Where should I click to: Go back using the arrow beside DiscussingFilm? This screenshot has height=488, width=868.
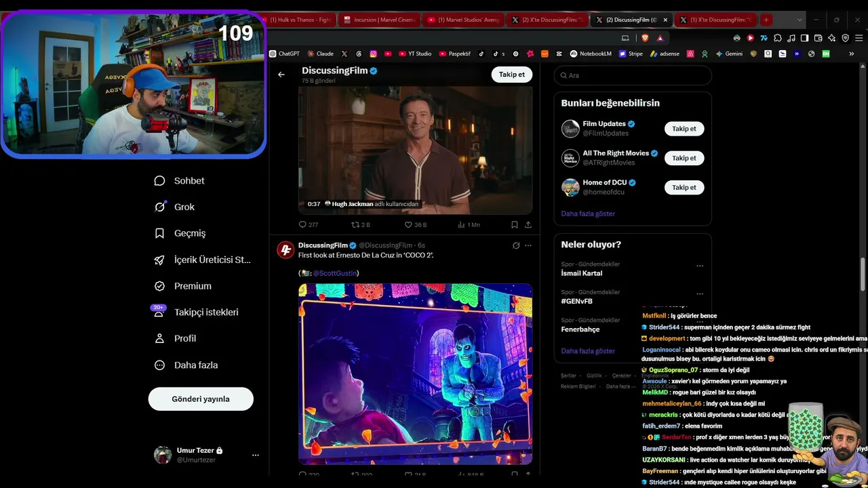pos(281,75)
